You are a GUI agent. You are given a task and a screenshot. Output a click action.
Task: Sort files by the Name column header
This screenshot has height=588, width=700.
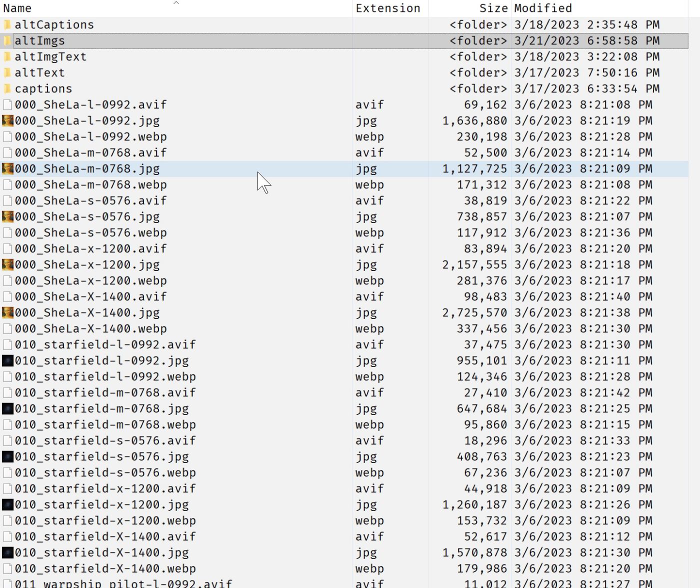[17, 8]
